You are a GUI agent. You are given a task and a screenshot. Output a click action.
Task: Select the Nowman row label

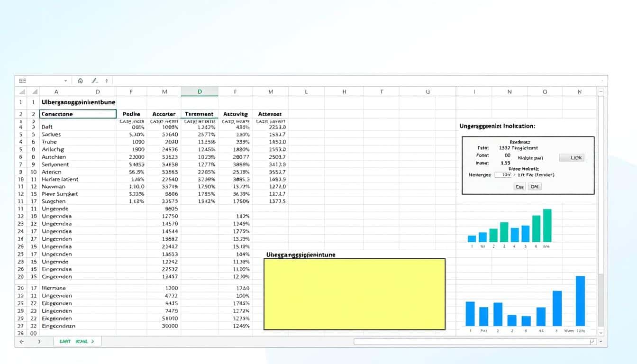pyautogui.click(x=53, y=187)
